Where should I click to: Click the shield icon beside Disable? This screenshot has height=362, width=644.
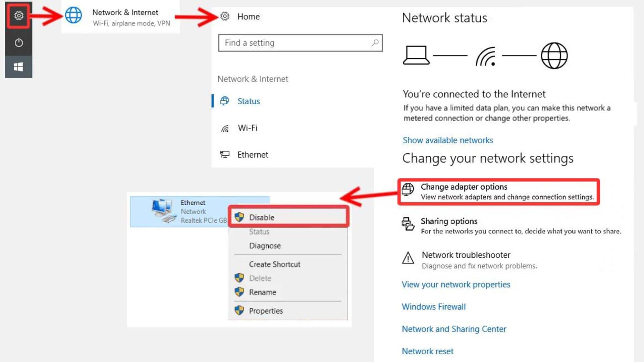239,217
